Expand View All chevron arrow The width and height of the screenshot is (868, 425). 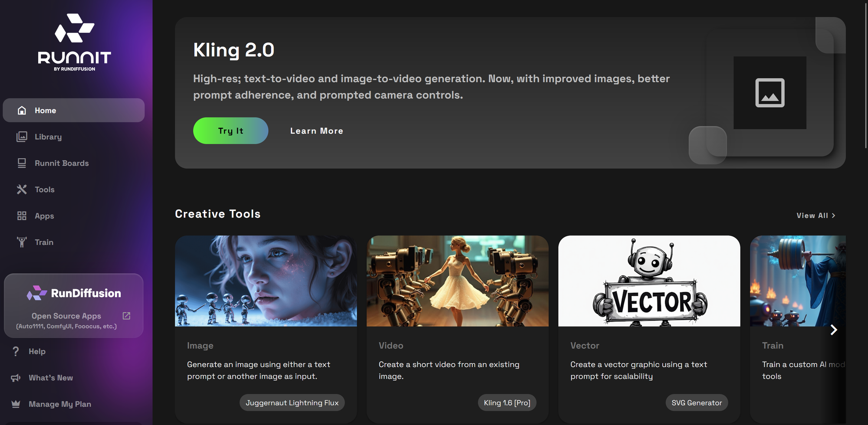pyautogui.click(x=833, y=216)
